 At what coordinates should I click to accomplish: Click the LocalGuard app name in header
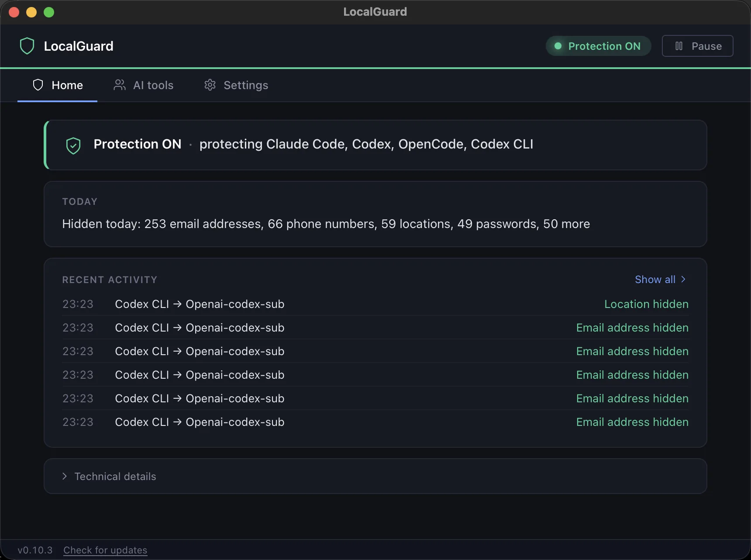pyautogui.click(x=79, y=46)
